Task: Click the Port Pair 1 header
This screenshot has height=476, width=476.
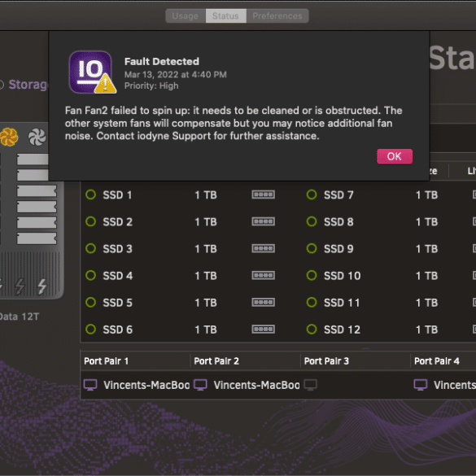Action: [x=106, y=361]
